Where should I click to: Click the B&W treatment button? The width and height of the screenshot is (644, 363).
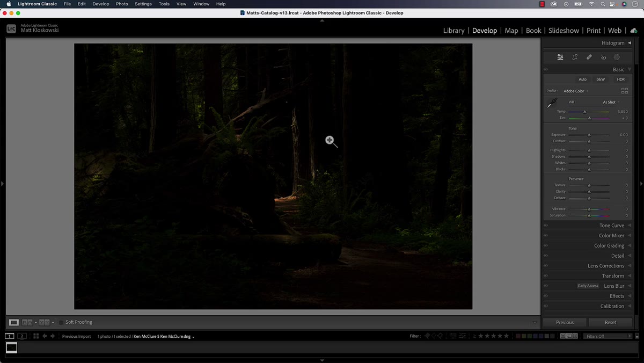click(x=601, y=79)
